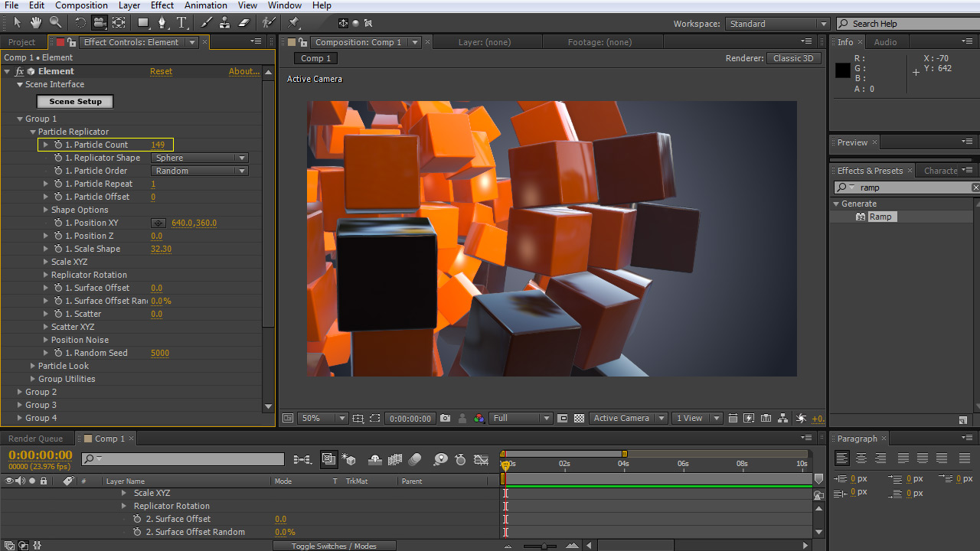Click Toggle Switches / Modes button
Screen dimensions: 980x551
pos(335,546)
